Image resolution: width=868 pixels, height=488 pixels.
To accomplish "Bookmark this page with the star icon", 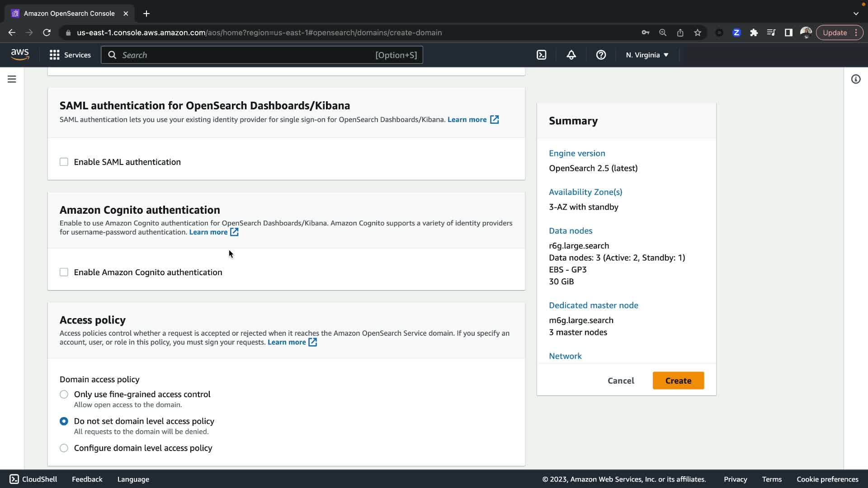I will click(x=698, y=33).
